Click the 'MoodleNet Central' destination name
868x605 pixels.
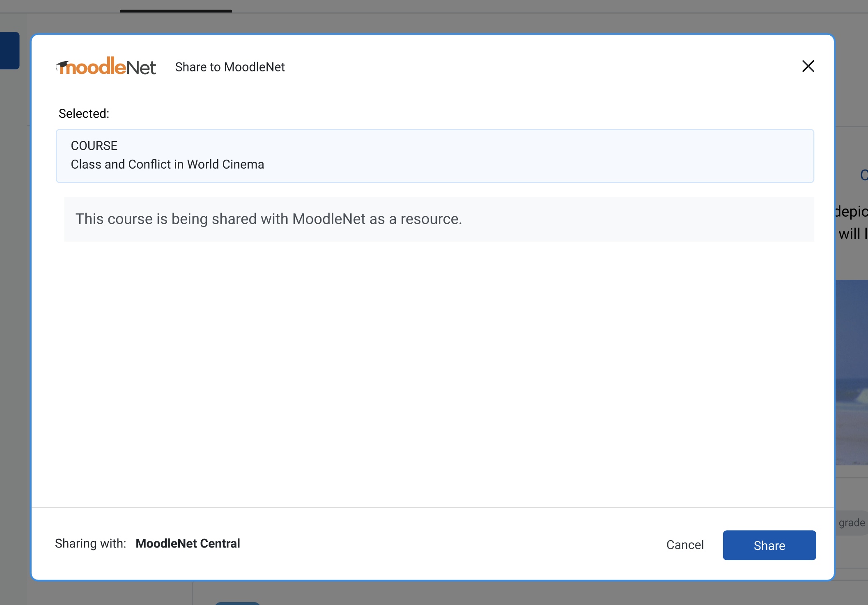(188, 543)
